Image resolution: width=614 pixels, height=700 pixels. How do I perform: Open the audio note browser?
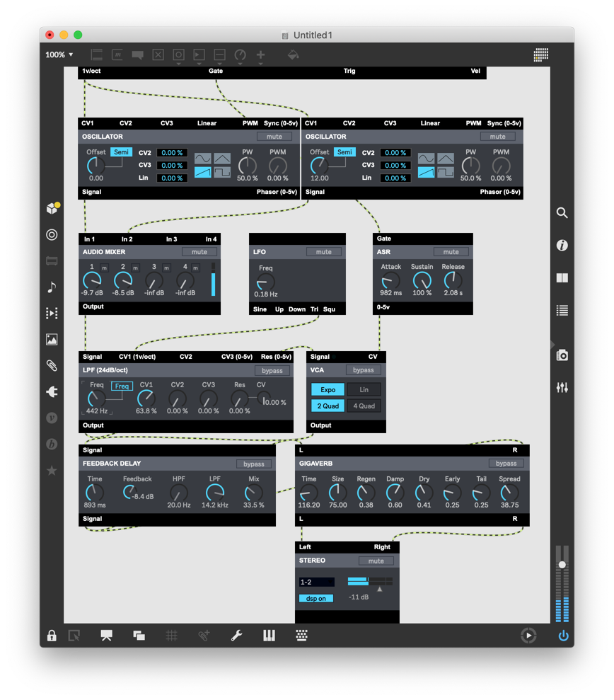[x=52, y=287]
